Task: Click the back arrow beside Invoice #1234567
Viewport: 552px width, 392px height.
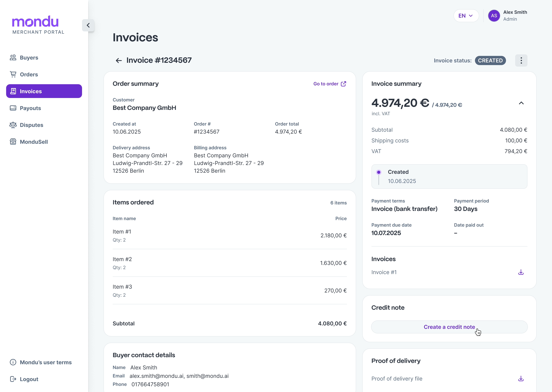Action: [118, 60]
